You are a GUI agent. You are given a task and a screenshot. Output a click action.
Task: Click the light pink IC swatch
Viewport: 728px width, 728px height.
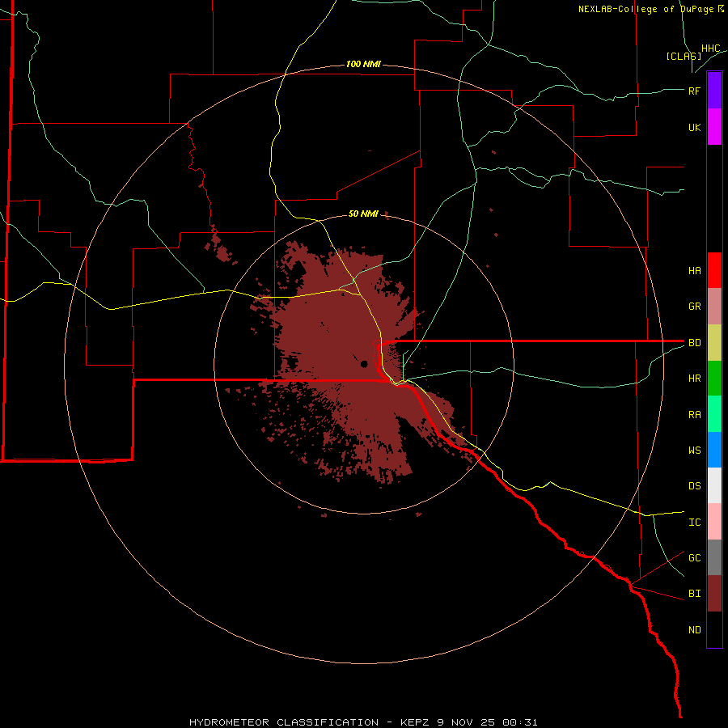tap(714, 522)
